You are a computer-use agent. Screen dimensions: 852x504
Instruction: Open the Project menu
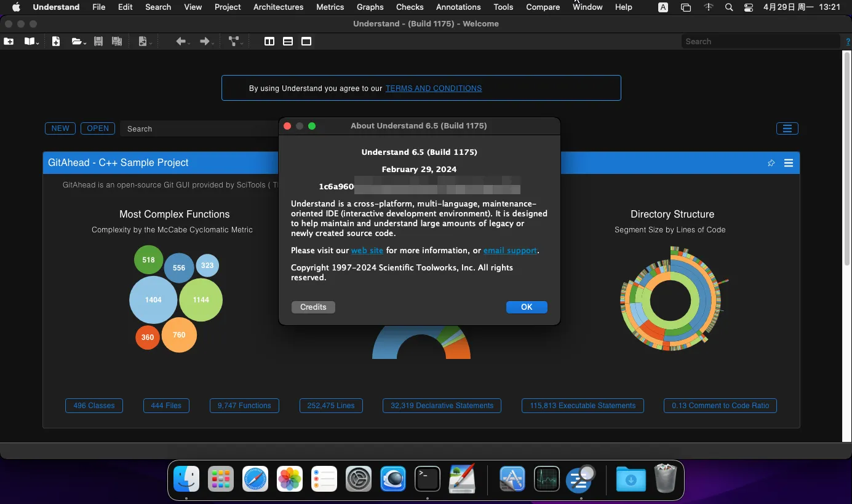228,7
